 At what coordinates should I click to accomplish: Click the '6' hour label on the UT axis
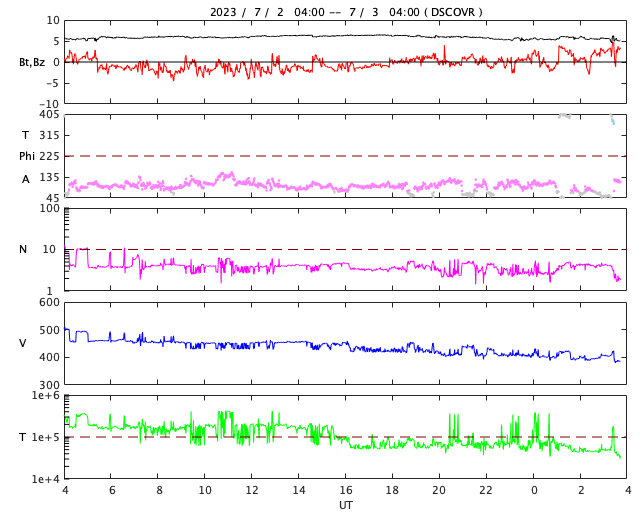tap(112, 490)
